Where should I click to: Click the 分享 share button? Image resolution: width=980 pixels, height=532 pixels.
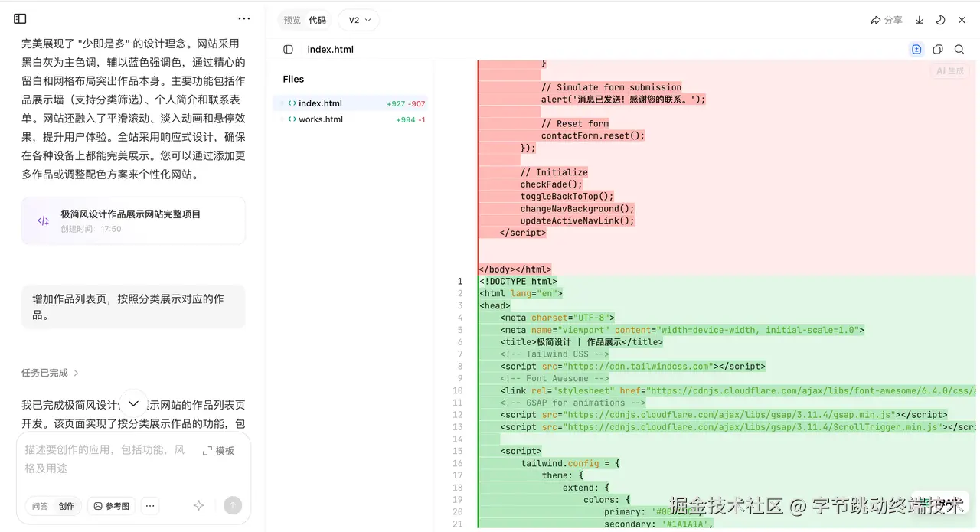tap(887, 20)
